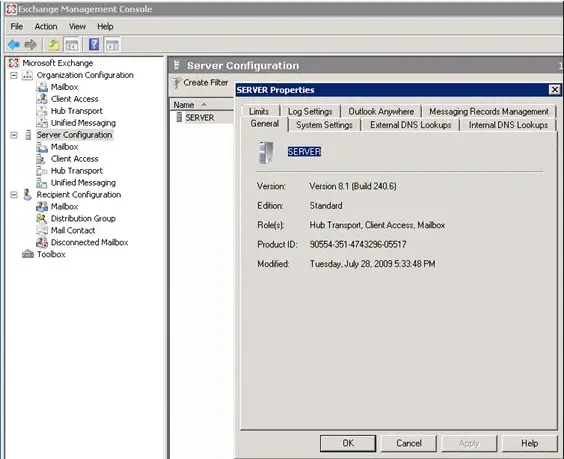Click the Create Filter link
This screenshot has height=459, width=564.
click(206, 83)
